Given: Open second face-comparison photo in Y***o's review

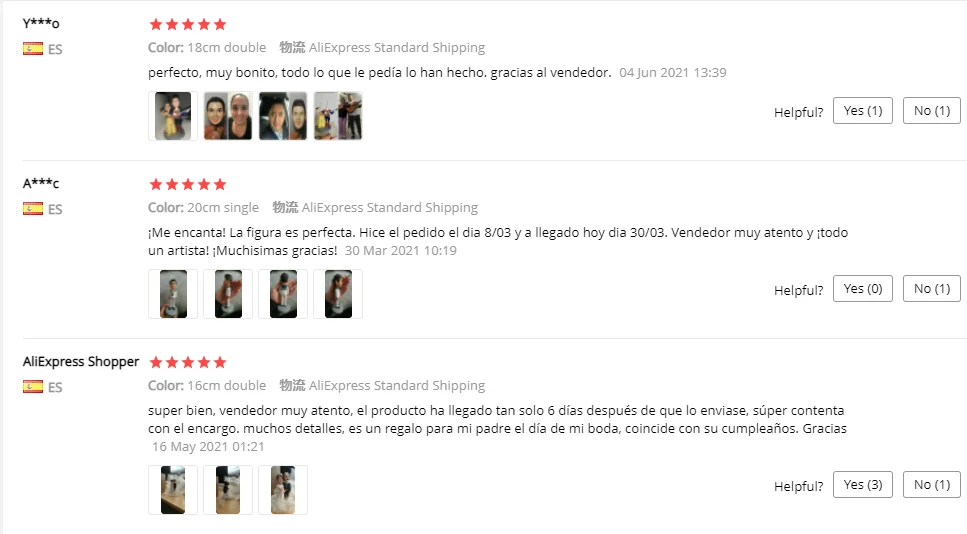Looking at the screenshot, I should click(282, 116).
